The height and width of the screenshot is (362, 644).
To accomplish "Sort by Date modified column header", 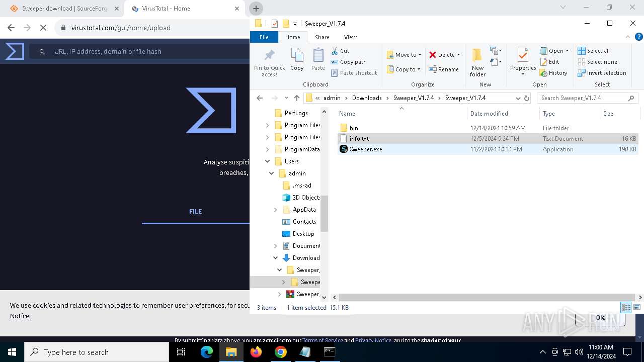I will click(503, 114).
